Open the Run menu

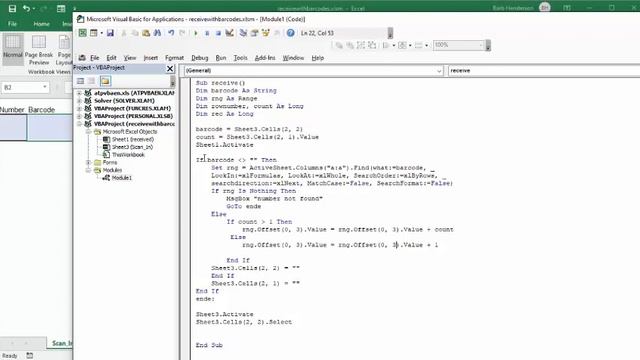click(x=221, y=58)
